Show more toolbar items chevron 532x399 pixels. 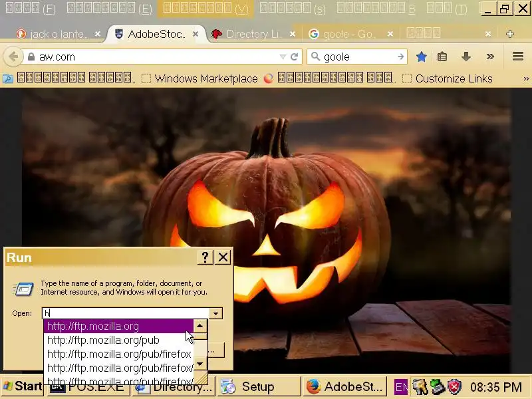[x=490, y=57]
